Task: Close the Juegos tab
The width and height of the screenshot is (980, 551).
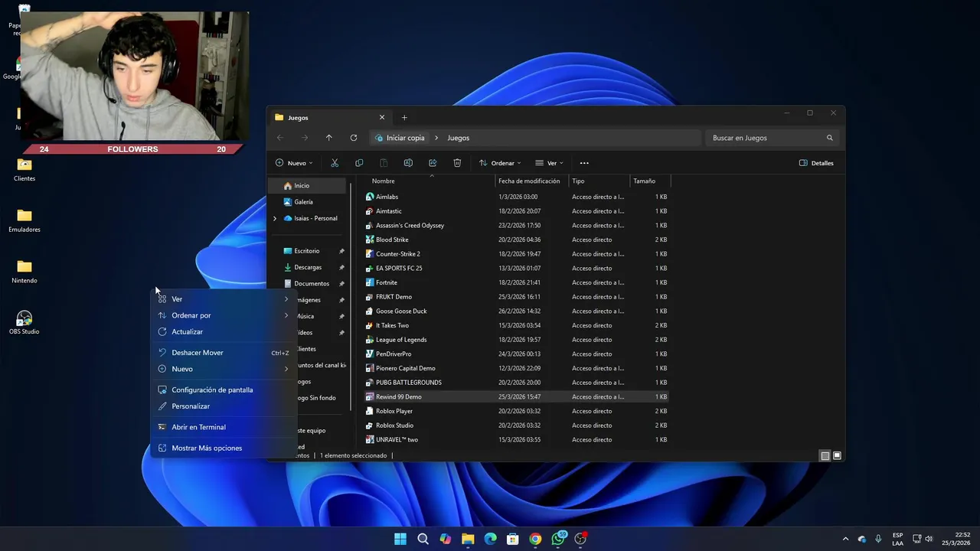Action: click(x=382, y=117)
